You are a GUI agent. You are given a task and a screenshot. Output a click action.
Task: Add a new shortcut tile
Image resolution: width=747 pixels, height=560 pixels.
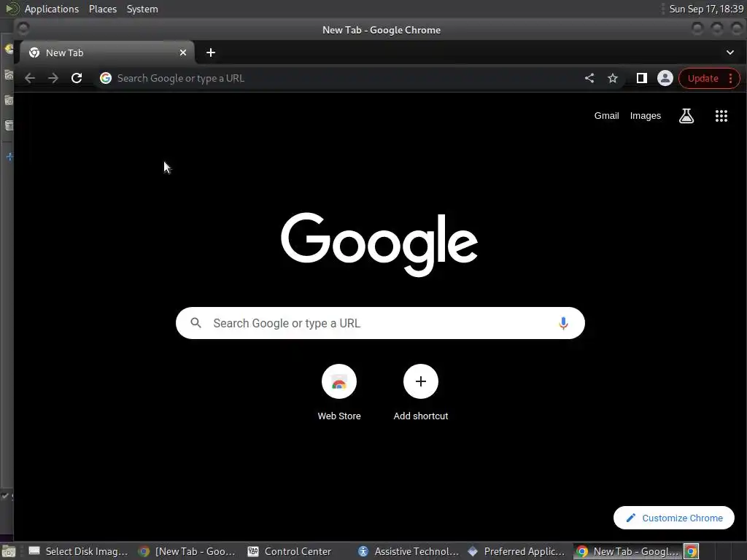coord(421,392)
